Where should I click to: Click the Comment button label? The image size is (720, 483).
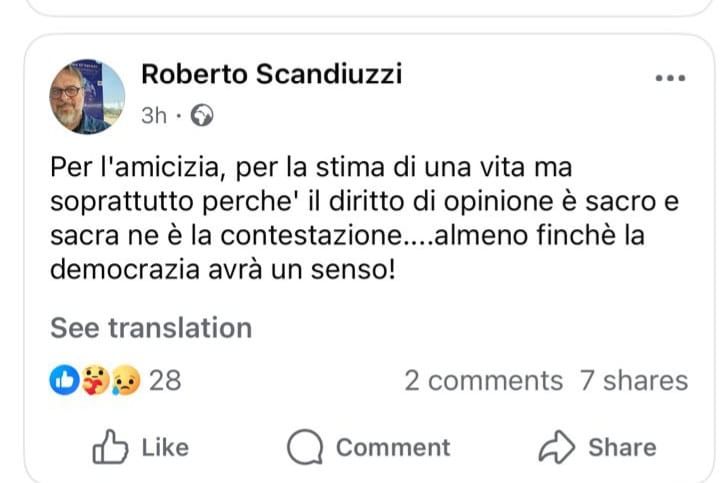pos(392,447)
